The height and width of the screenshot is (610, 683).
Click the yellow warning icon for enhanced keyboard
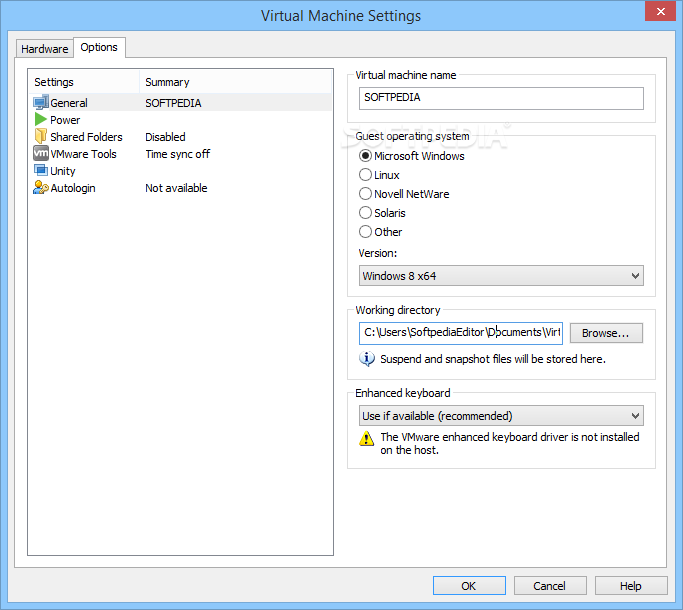pos(366,438)
